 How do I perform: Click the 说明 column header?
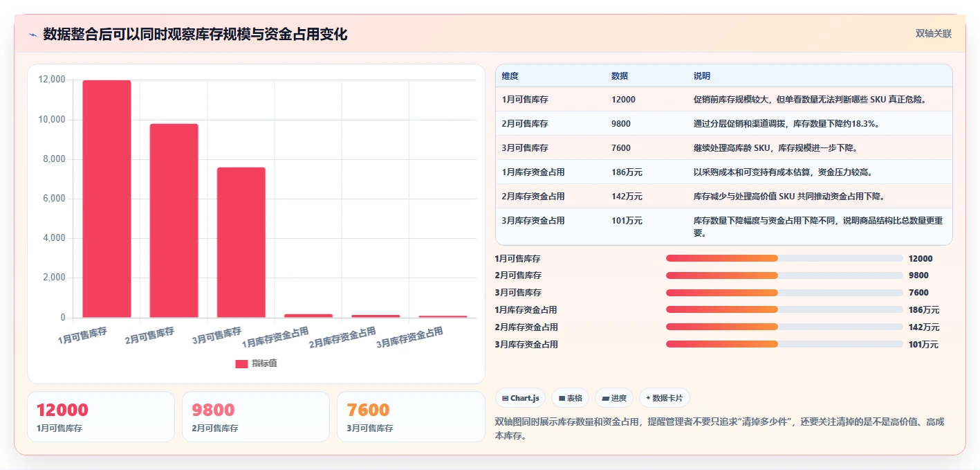click(x=702, y=76)
